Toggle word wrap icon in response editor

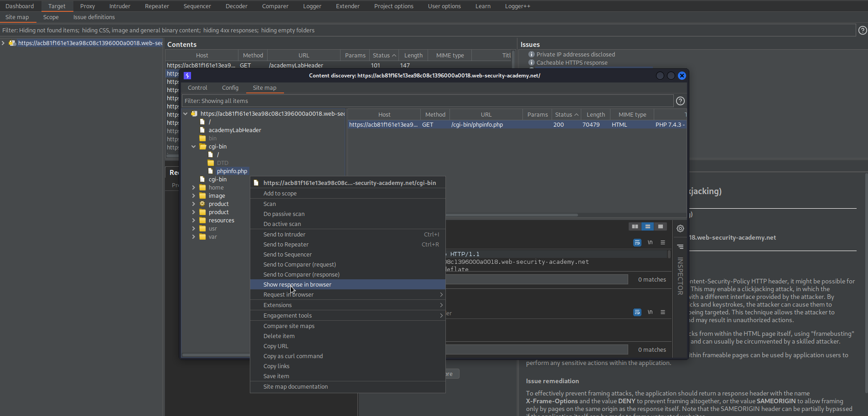point(637,312)
